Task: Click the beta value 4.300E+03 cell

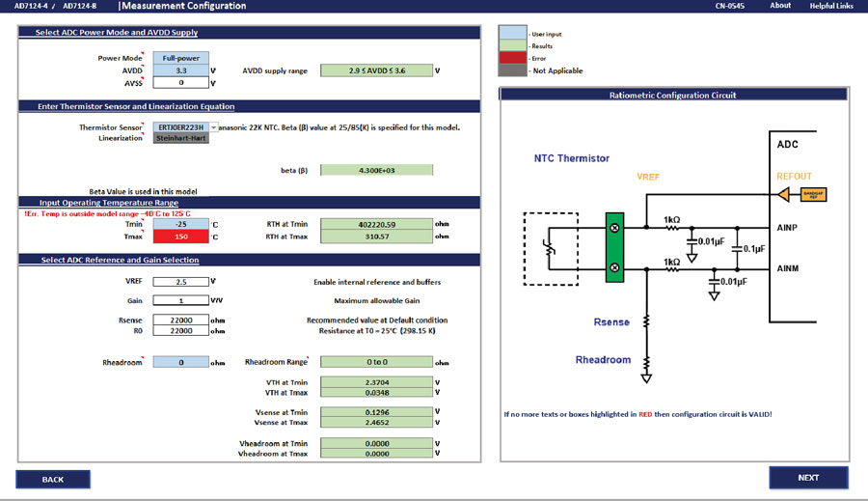Action: click(376, 170)
